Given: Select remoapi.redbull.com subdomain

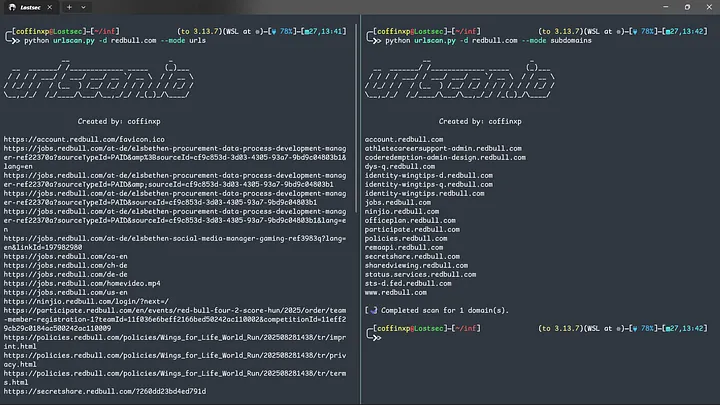Looking at the screenshot, I should tap(404, 247).
